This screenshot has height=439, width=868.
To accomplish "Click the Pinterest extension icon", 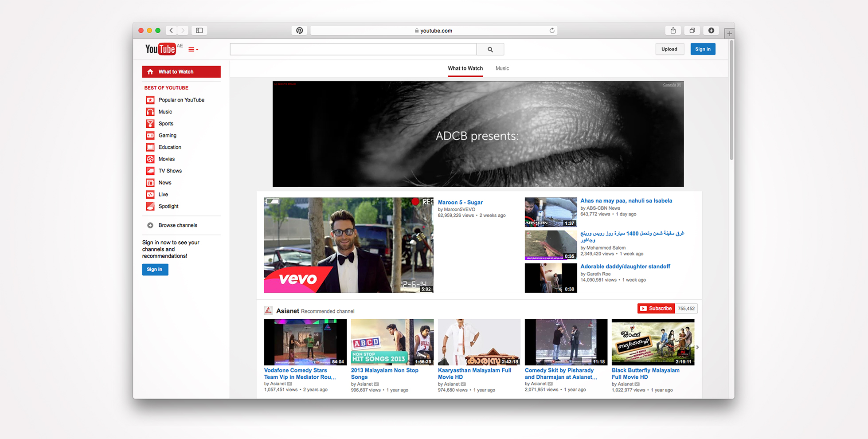I will [300, 31].
